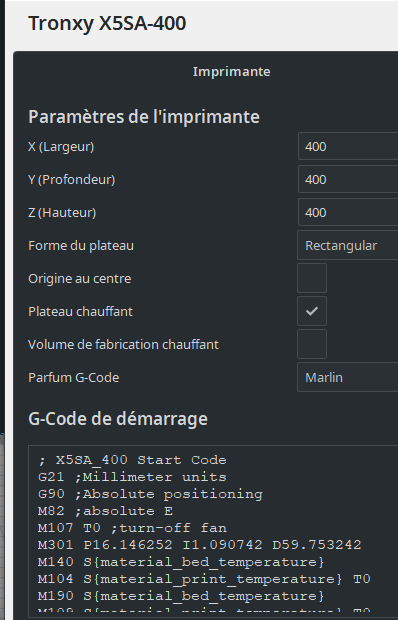Screen dimensions: 398x620
Task: Click the 'Volume de fabrication chauffant' label
Action: pyautogui.click(x=123, y=344)
